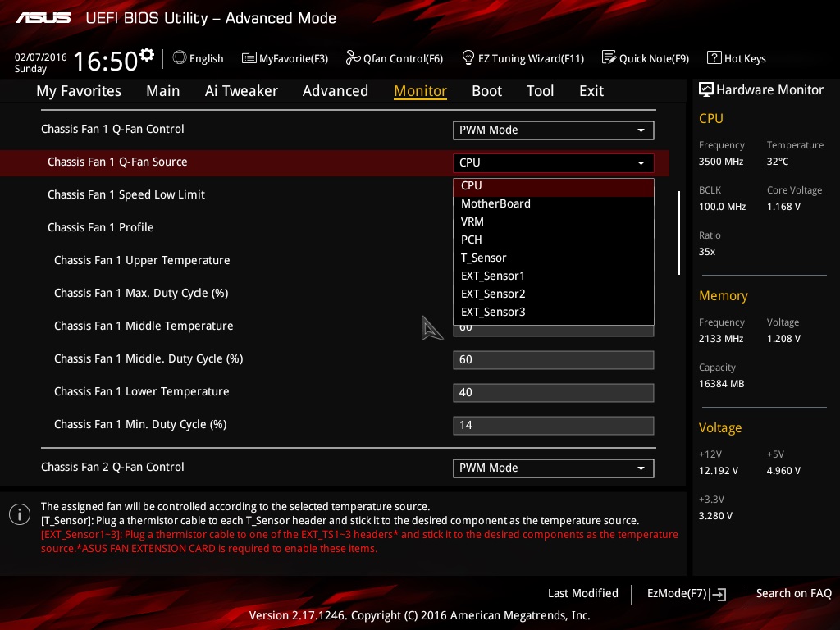840x630 pixels.
Task: Click the Hot Keys question icon
Action: pos(714,57)
